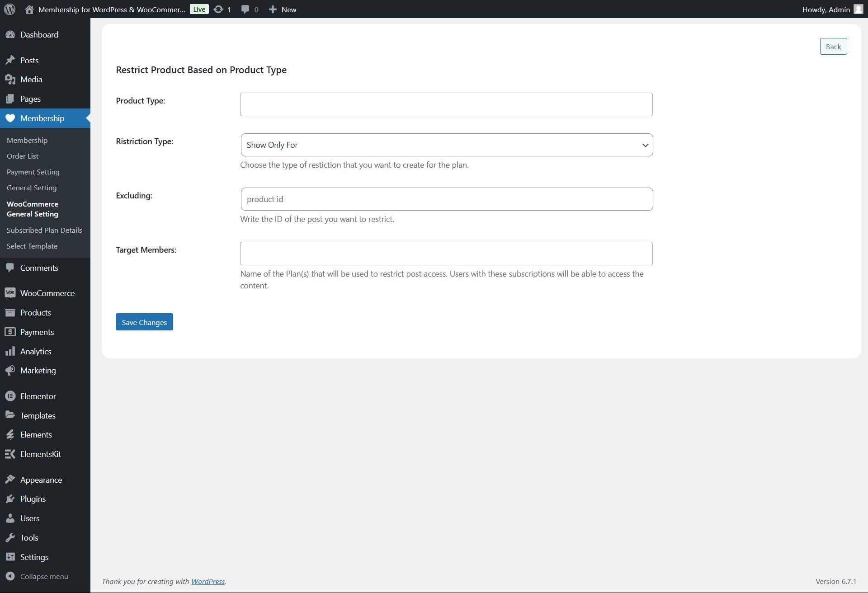
Task: Open WooCommerce via its sidebar icon
Action: [10, 293]
